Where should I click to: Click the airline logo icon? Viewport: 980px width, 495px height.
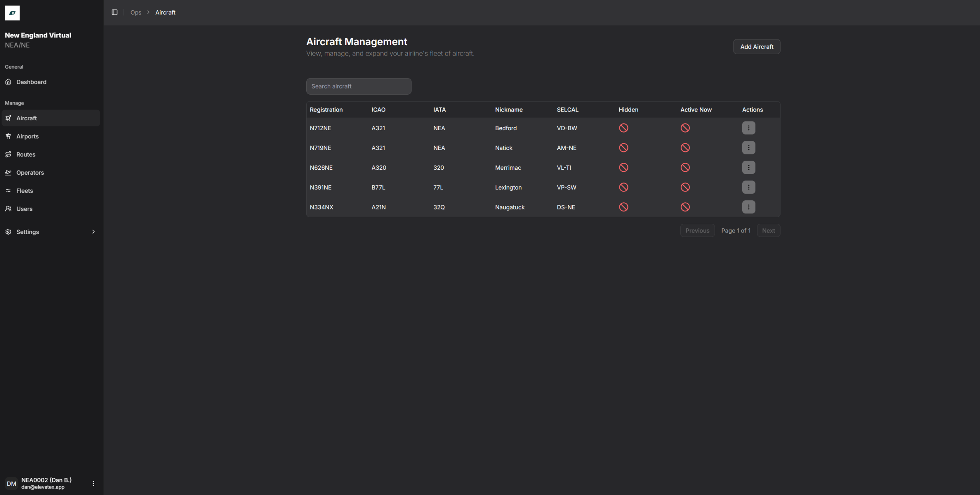click(12, 13)
